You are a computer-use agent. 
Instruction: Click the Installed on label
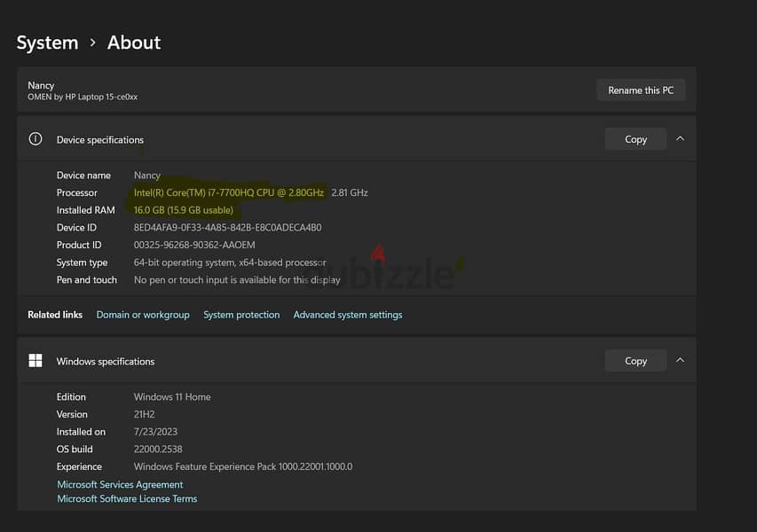coord(81,431)
